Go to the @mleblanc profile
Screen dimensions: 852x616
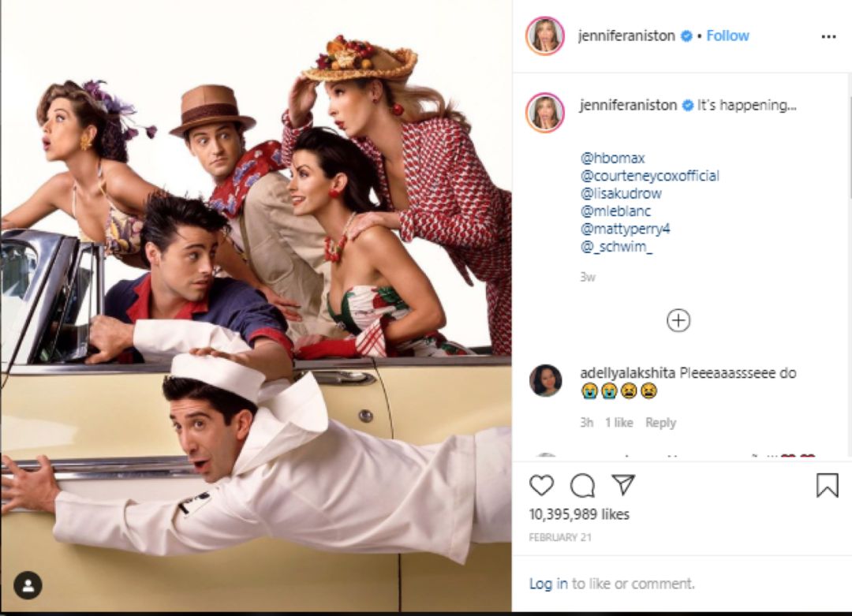[x=615, y=211]
